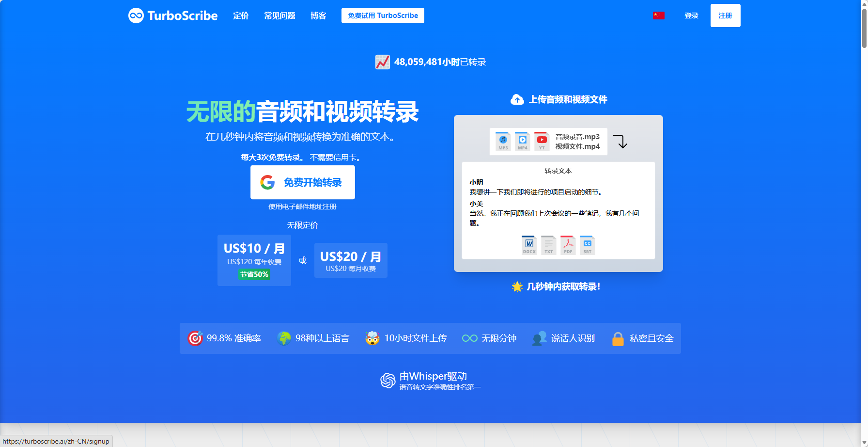Click the 由Whisper驱动 text
Screen dimensions: 868x447
pos(433,376)
